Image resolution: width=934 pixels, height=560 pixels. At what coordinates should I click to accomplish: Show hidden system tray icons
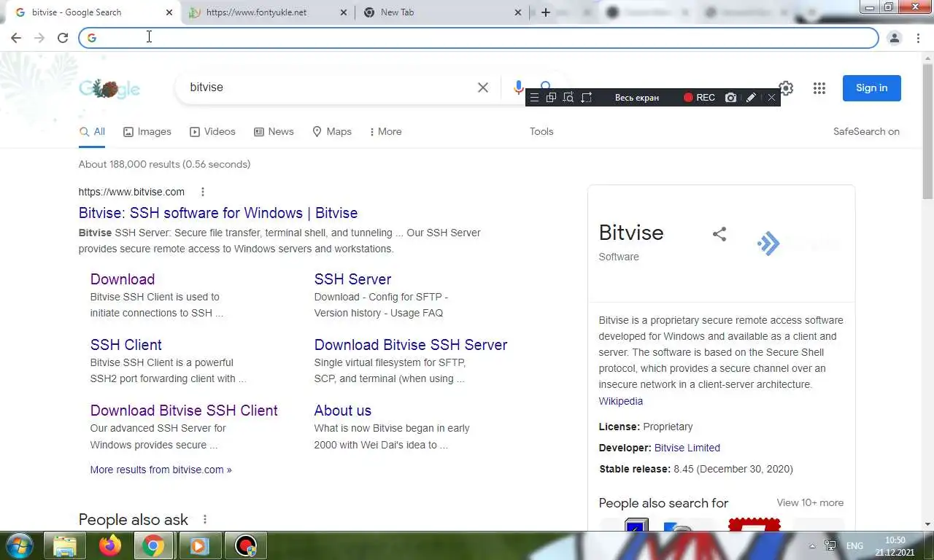(x=812, y=546)
